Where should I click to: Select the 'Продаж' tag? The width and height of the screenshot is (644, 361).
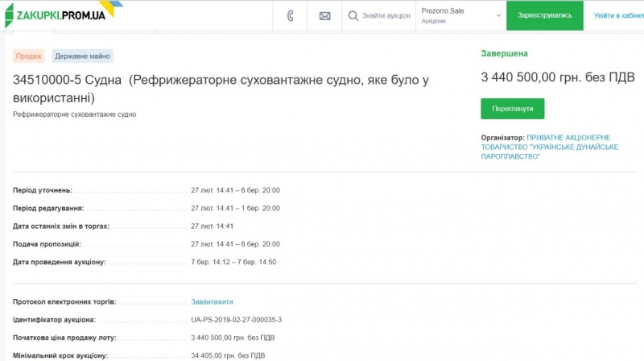point(28,56)
